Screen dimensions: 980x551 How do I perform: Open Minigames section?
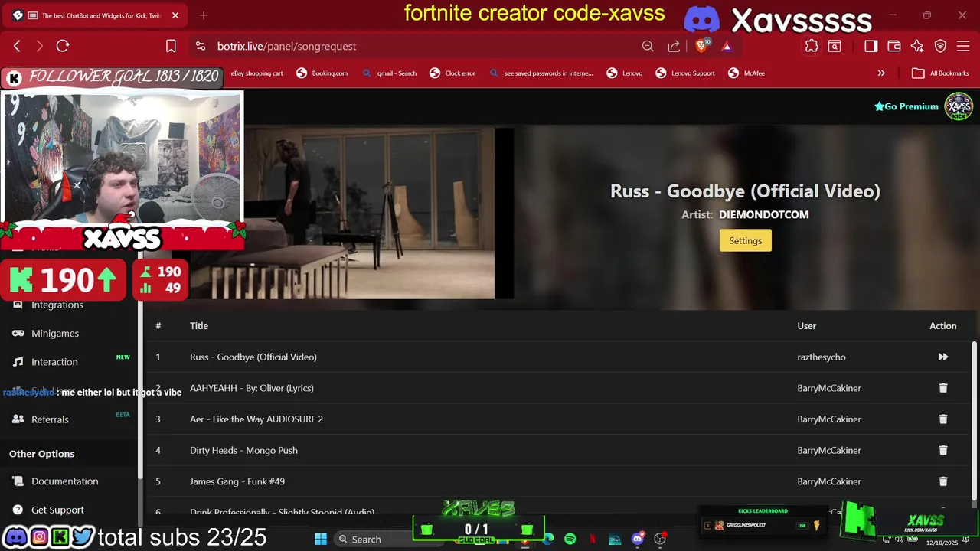(55, 333)
